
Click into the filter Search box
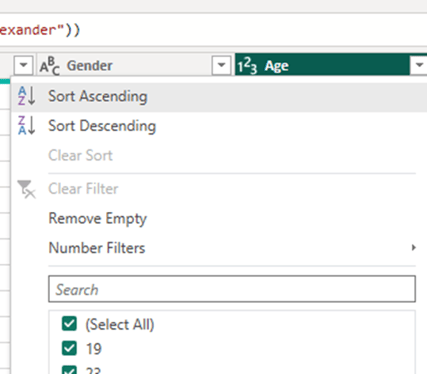tap(232, 289)
